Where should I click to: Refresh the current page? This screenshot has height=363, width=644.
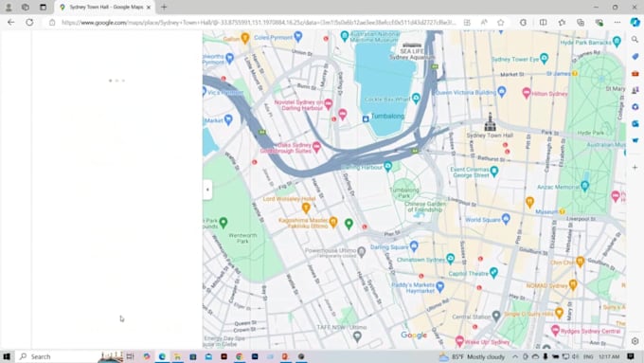tap(29, 22)
